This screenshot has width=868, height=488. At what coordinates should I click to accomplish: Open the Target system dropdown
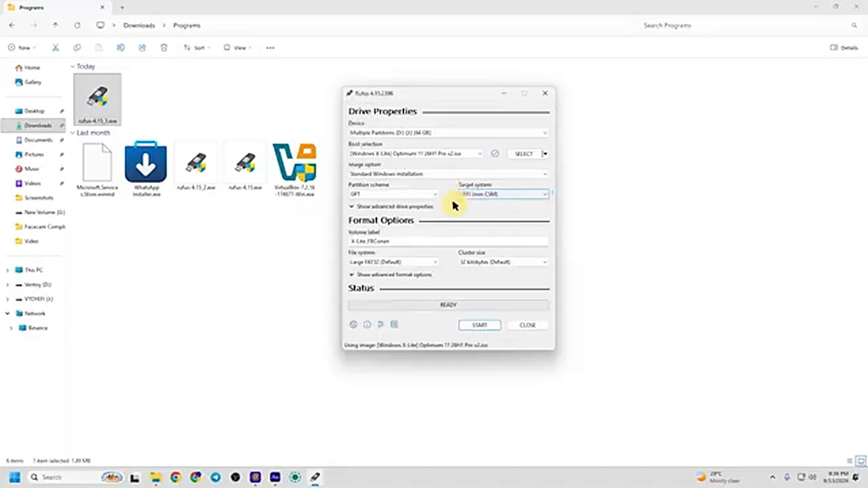[503, 195]
